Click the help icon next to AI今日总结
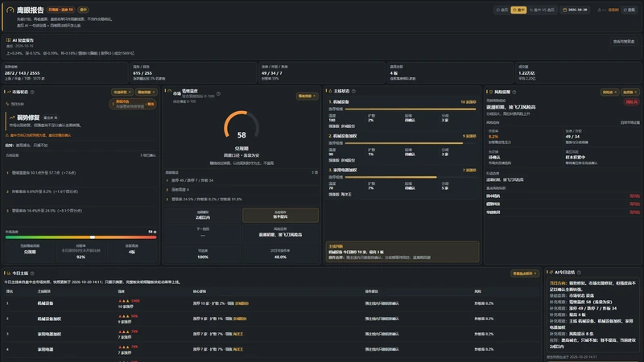Image resolution: width=644 pixels, height=362 pixels. pos(579,273)
